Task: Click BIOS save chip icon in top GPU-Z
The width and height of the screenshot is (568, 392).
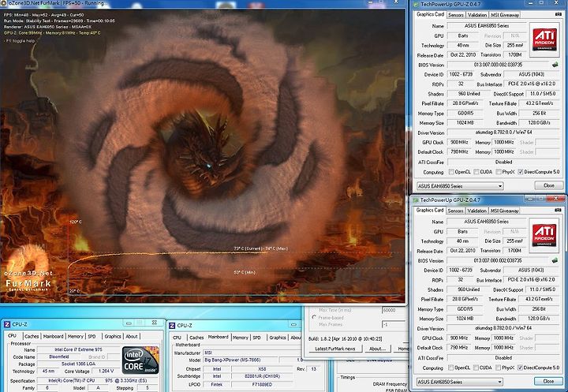Action: click(x=555, y=65)
